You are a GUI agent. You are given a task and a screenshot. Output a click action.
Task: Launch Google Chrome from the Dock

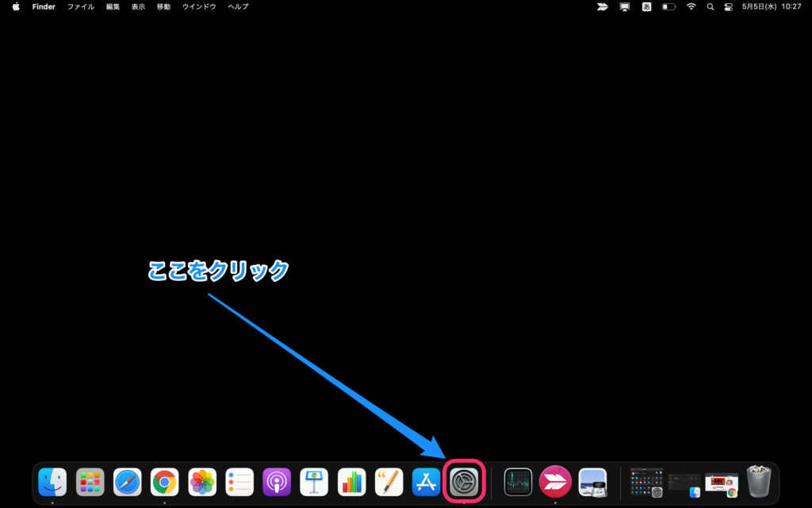pos(165,482)
